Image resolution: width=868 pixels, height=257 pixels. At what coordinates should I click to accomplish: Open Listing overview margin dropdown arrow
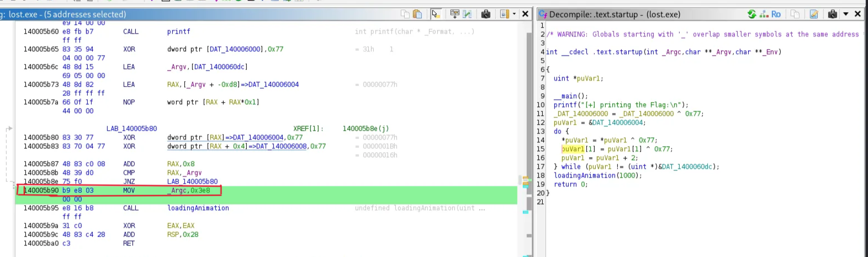[514, 14]
